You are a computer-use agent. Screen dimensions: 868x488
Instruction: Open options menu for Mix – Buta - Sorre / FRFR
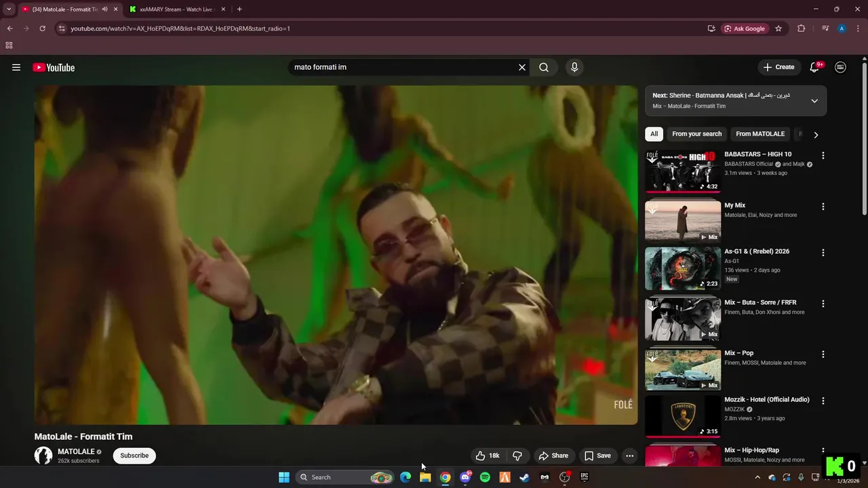point(823,303)
